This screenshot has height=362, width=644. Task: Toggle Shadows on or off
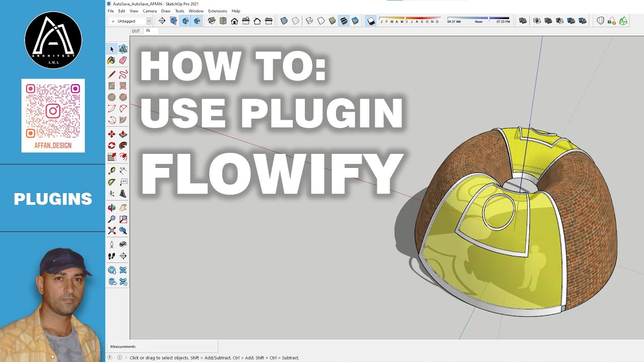(x=371, y=21)
